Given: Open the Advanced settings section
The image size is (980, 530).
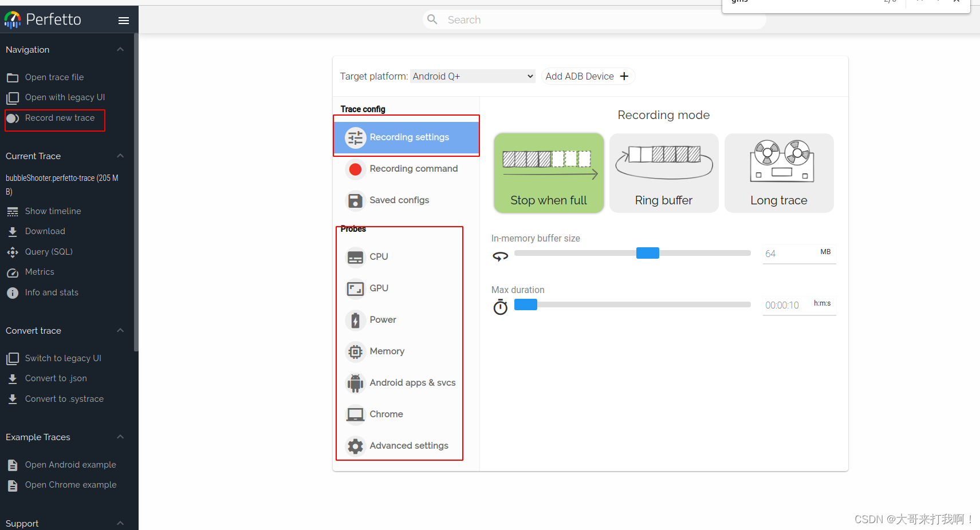Looking at the screenshot, I should [406, 446].
